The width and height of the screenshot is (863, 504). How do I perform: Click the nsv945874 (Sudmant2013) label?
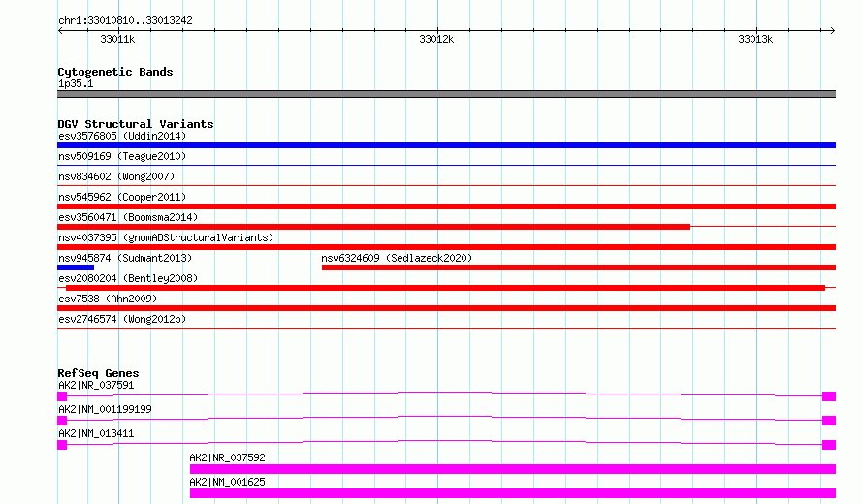(125, 258)
